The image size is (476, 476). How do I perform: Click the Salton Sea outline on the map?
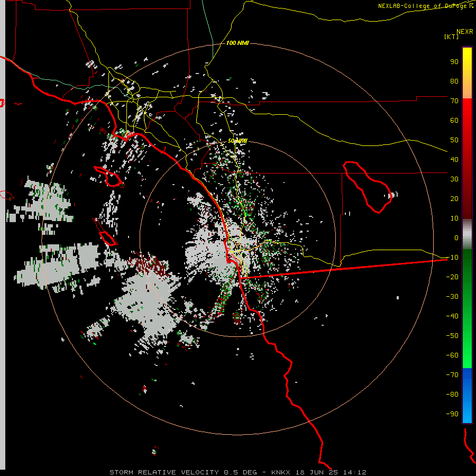click(368, 187)
